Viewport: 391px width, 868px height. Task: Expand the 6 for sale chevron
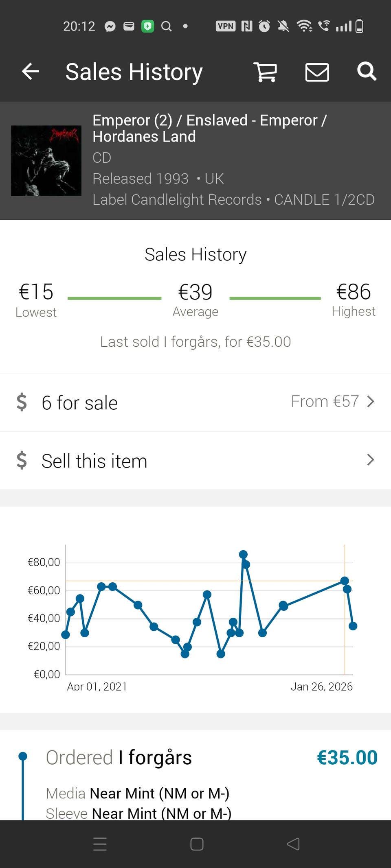coord(370,402)
